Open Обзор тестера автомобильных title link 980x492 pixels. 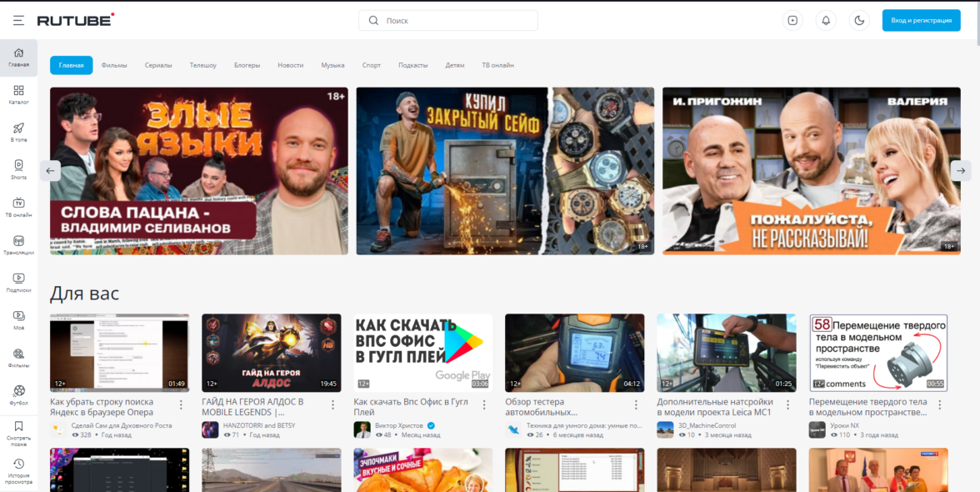coord(542,407)
